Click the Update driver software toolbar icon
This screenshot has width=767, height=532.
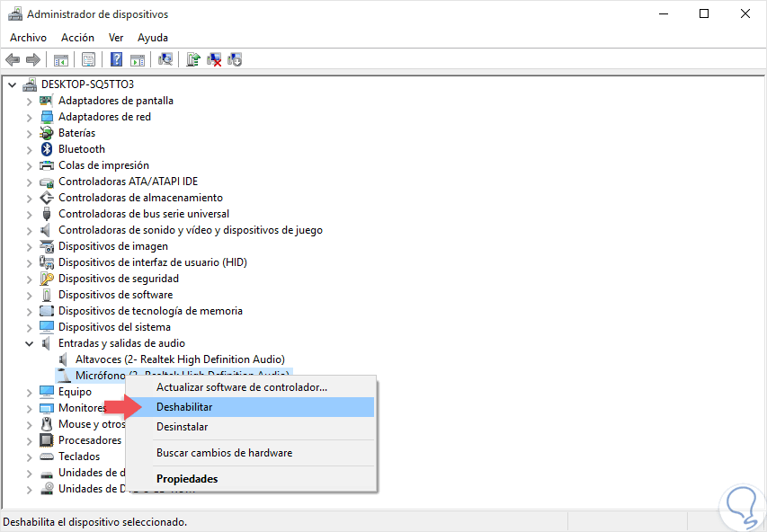click(x=193, y=59)
